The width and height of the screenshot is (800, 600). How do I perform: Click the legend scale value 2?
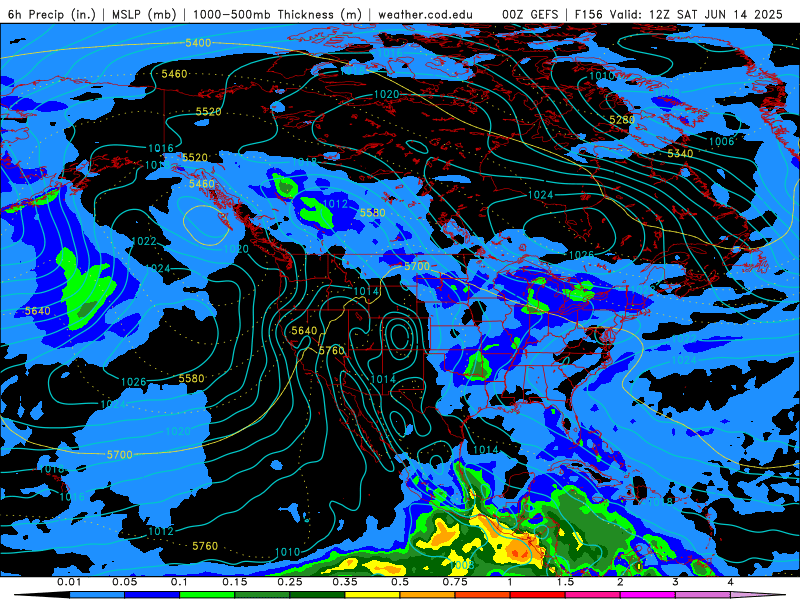pos(620,582)
